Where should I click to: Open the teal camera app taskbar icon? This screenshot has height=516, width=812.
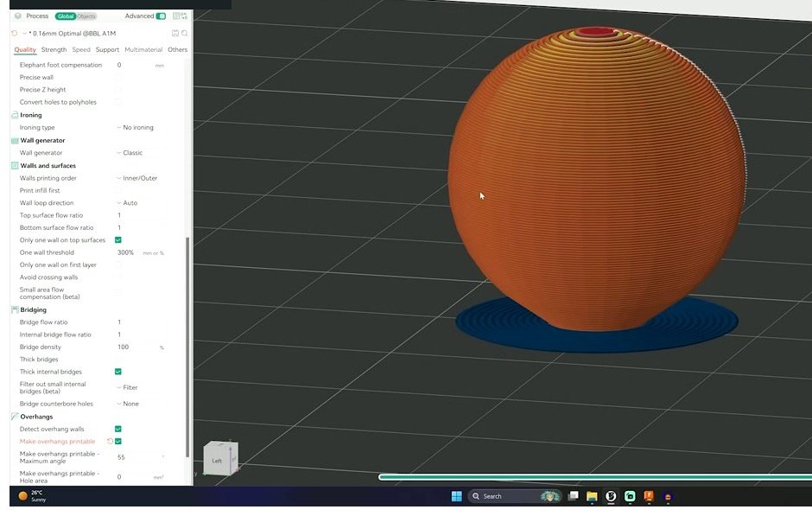tap(630, 496)
